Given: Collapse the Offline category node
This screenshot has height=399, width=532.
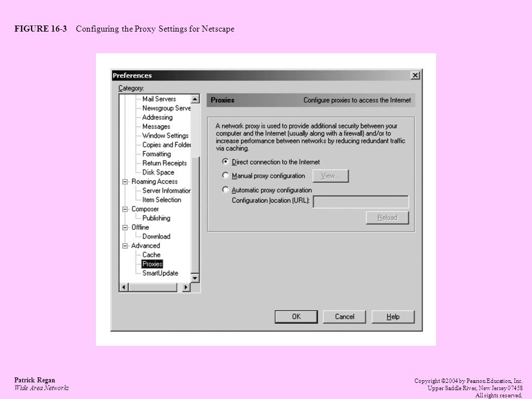Looking at the screenshot, I should point(125,227).
